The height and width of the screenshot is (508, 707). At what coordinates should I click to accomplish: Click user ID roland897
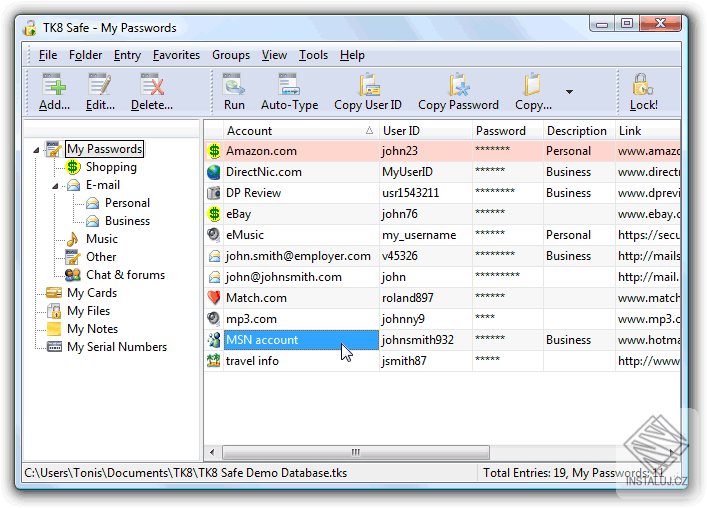tap(408, 298)
